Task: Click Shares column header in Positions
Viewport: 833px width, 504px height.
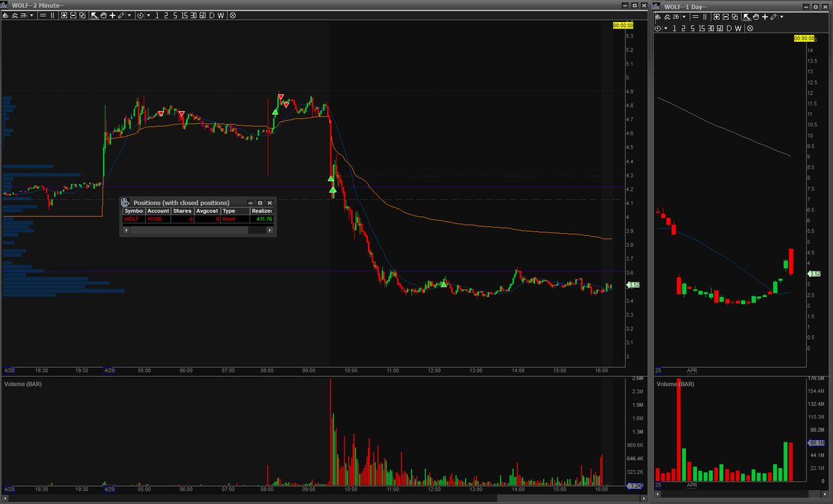Action: [x=183, y=210]
